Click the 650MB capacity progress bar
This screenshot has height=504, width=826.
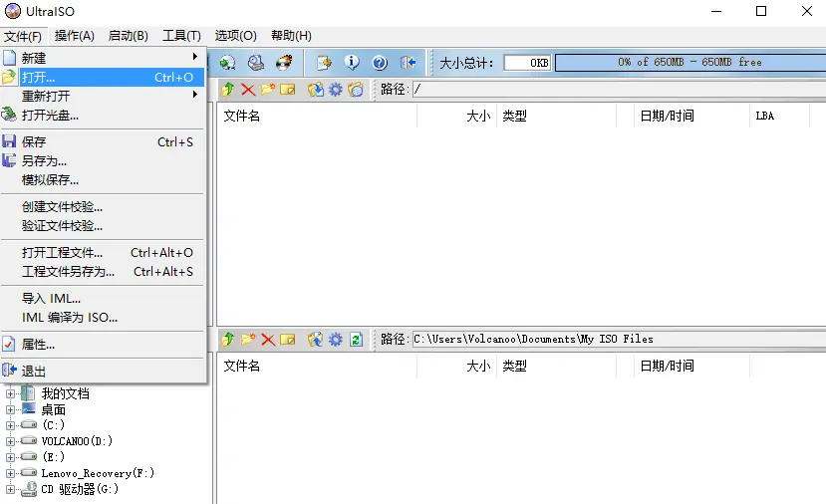click(x=690, y=63)
